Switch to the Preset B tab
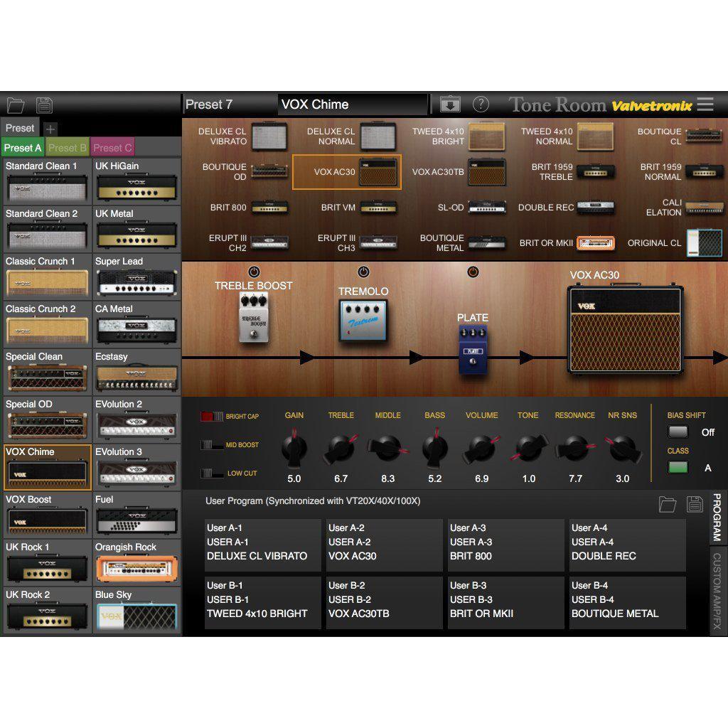The image size is (728, 728). click(x=68, y=148)
